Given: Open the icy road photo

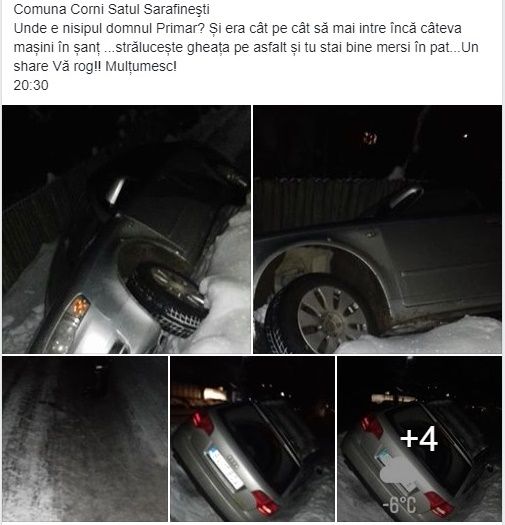Looking at the screenshot, I should [x=85, y=439].
